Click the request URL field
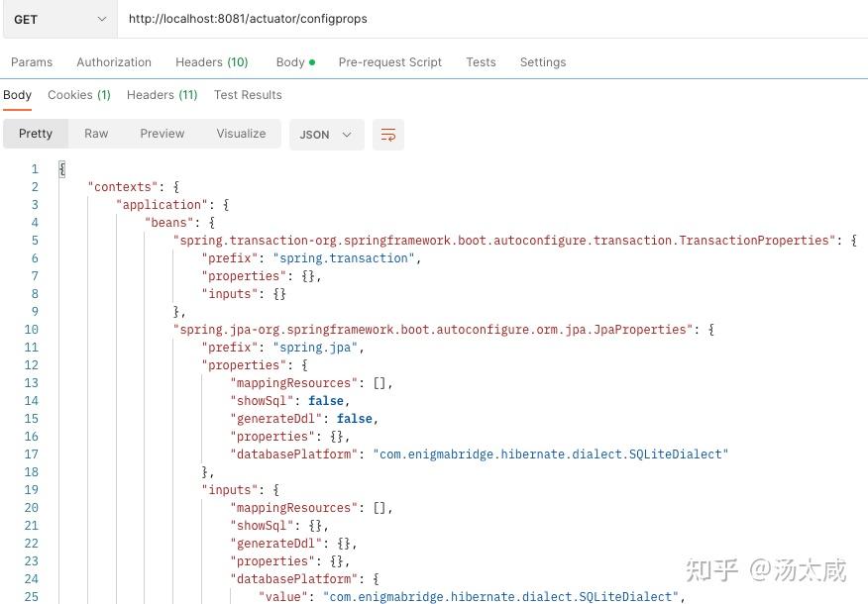 click(x=492, y=19)
